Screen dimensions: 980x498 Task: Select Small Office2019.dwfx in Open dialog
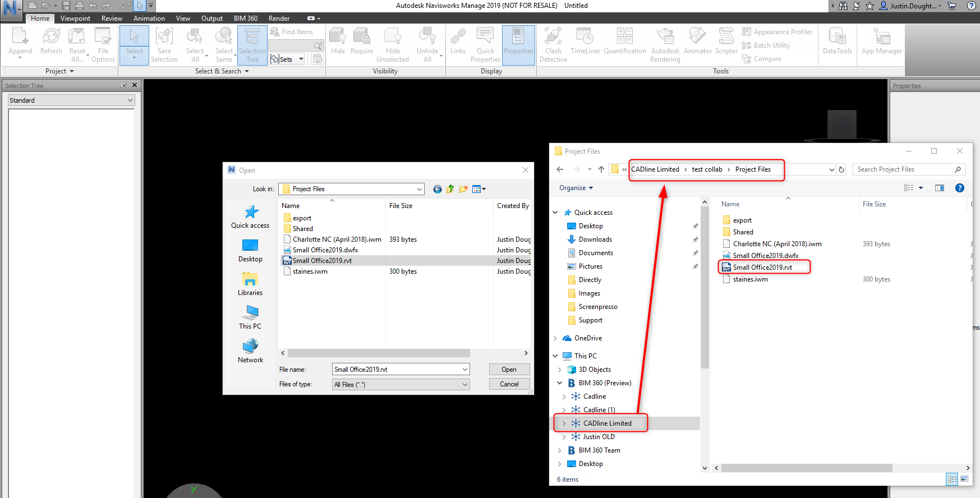pyautogui.click(x=325, y=250)
